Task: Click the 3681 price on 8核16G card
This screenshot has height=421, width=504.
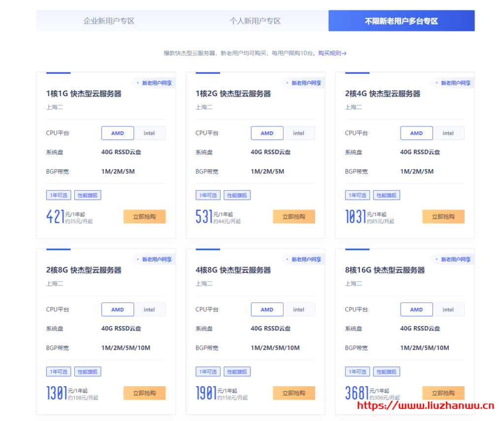Action: click(x=357, y=393)
